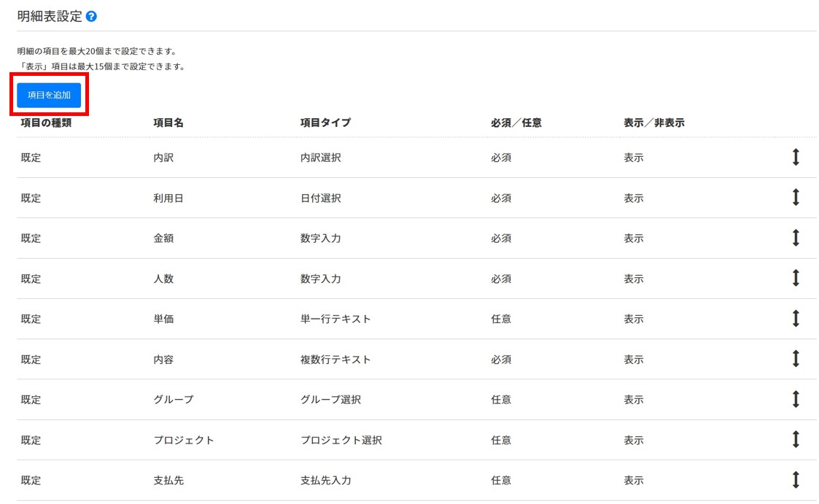Viewport: 819px width, 504px height.
Task: Click the 項目を追加 button
Action: tap(49, 96)
